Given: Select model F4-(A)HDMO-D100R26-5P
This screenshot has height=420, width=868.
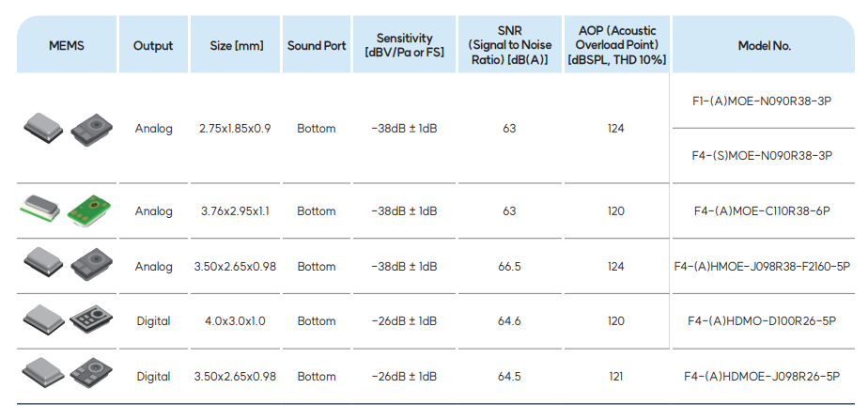Looking at the screenshot, I should (764, 321).
